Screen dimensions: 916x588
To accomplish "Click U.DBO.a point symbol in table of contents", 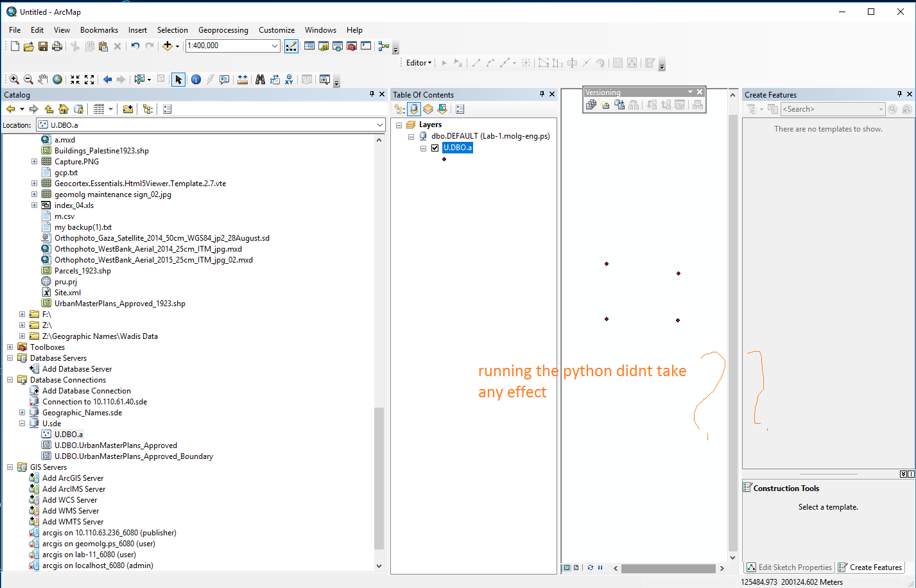I will tap(444, 159).
